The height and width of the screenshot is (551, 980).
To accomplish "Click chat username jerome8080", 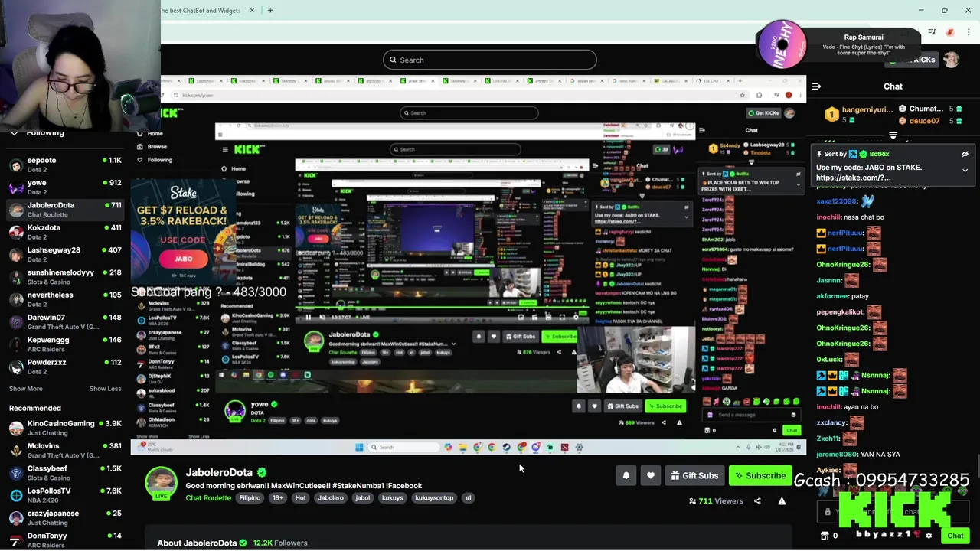I will (838, 454).
